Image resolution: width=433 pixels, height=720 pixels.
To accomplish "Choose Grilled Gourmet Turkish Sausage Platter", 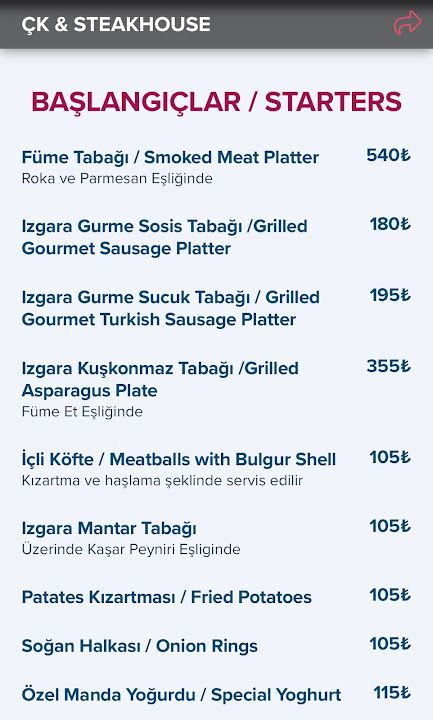I will [170, 308].
